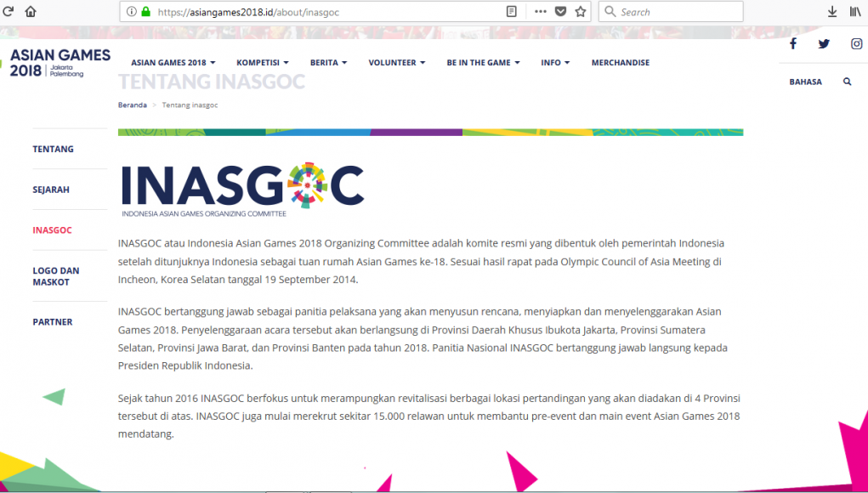Go to the browser home page icon
The width and height of the screenshot is (868, 493).
(x=31, y=12)
